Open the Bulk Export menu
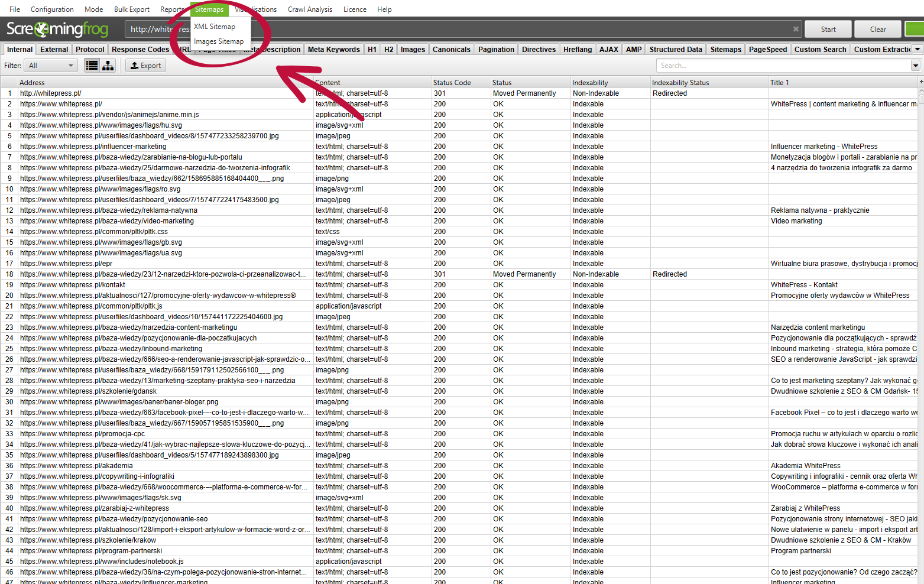This screenshot has width=924, height=584. (x=132, y=9)
